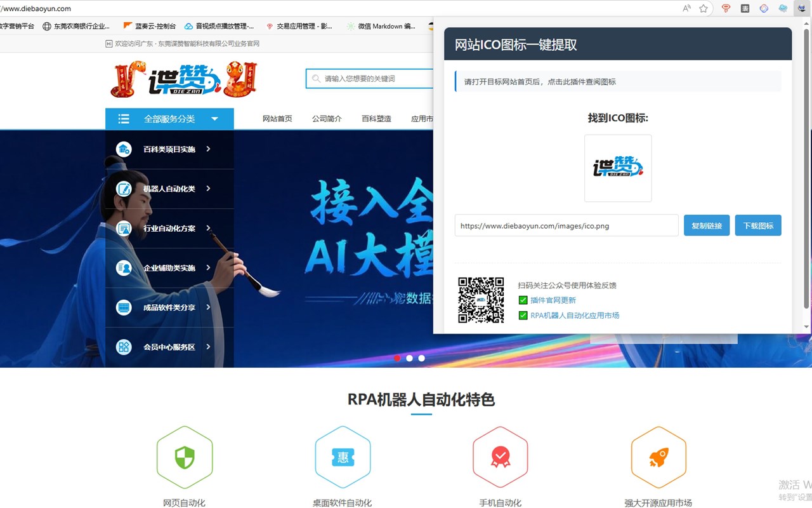Click the robot icon beside 机器人自动化类
Viewport: 812px width, 508px height.
click(x=124, y=189)
